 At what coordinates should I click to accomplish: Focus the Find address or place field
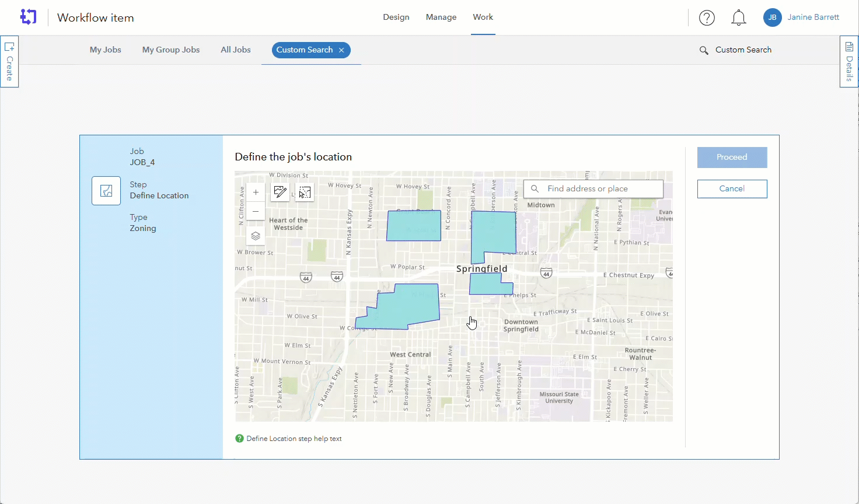593,188
